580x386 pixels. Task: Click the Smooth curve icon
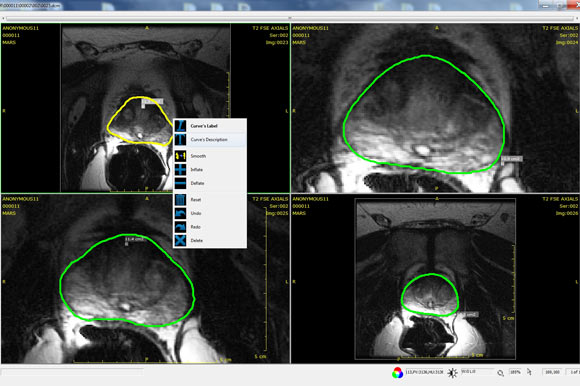coord(180,156)
